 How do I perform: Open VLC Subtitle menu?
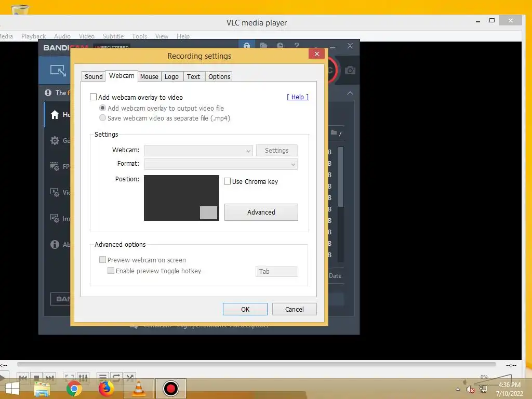[113, 36]
